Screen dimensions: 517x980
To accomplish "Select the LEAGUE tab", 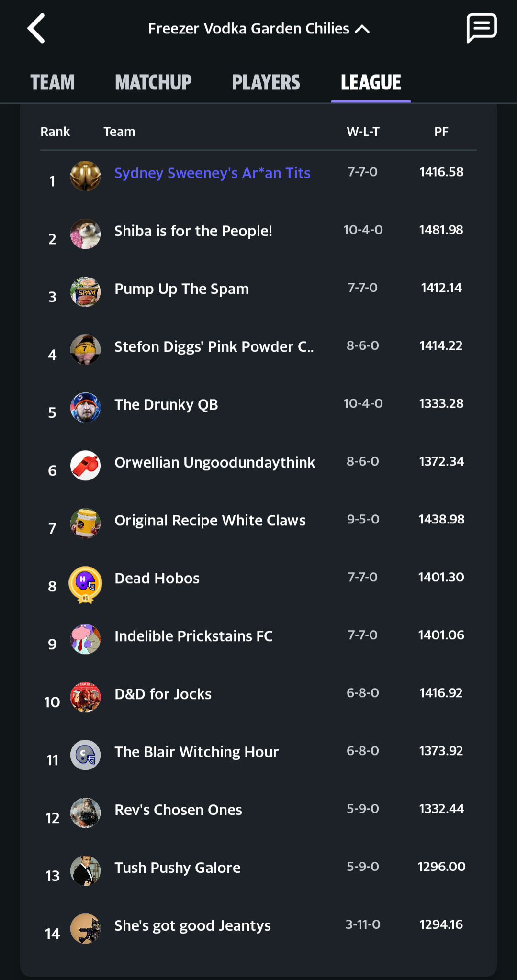I will pyautogui.click(x=371, y=82).
